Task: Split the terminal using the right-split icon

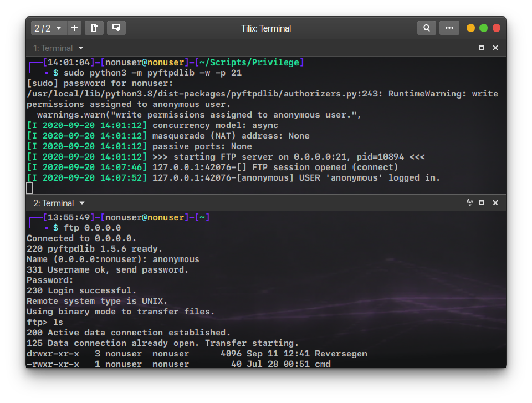Action: tap(94, 28)
